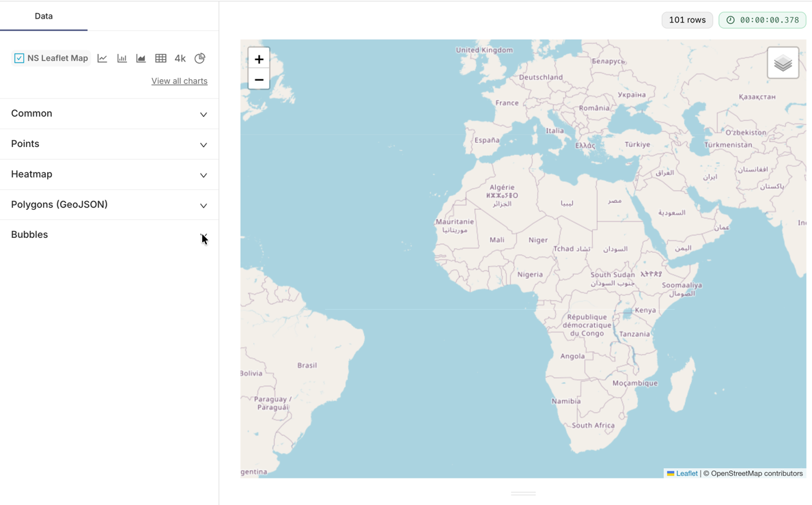Click the Tchad map label
The height and width of the screenshot is (505, 812).
coord(563,249)
